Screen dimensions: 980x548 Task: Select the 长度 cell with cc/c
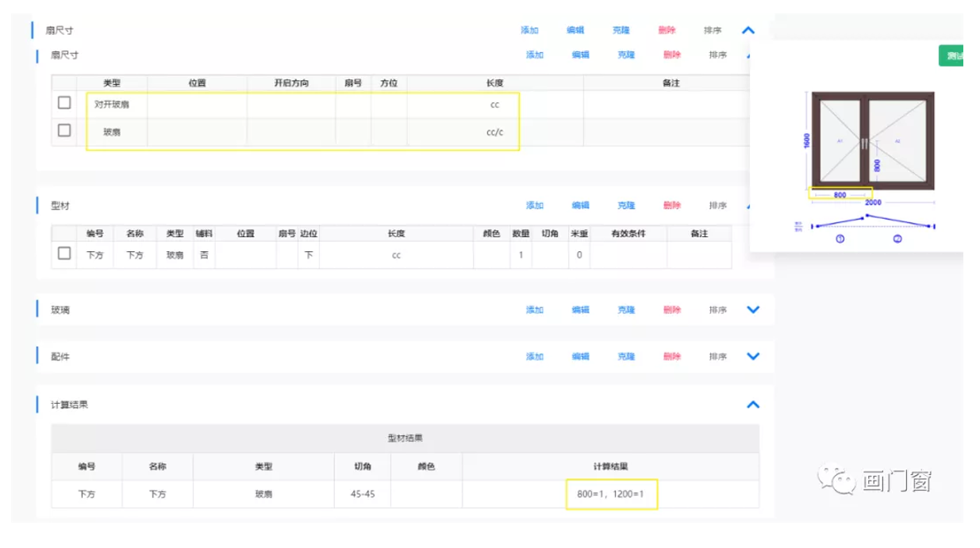tap(494, 132)
